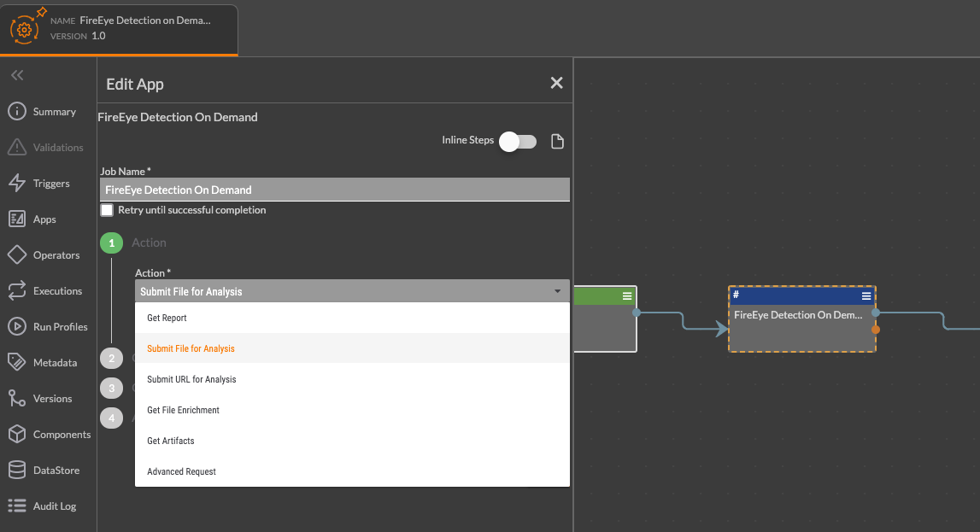Viewport: 980px width, 532px height.
Task: Jump to step 3 circle
Action: point(112,388)
